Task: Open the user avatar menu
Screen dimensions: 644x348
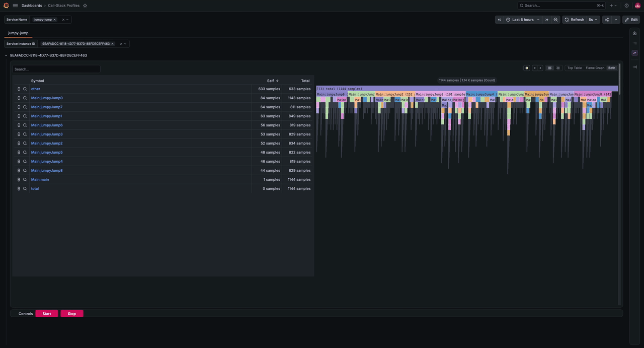Action: pos(637,6)
